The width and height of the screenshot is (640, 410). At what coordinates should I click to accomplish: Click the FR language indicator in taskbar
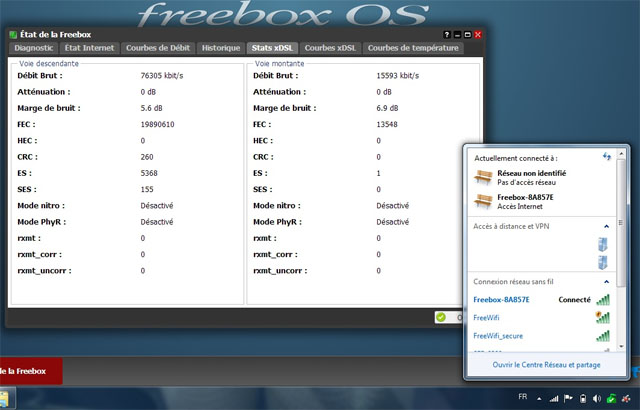(522, 397)
